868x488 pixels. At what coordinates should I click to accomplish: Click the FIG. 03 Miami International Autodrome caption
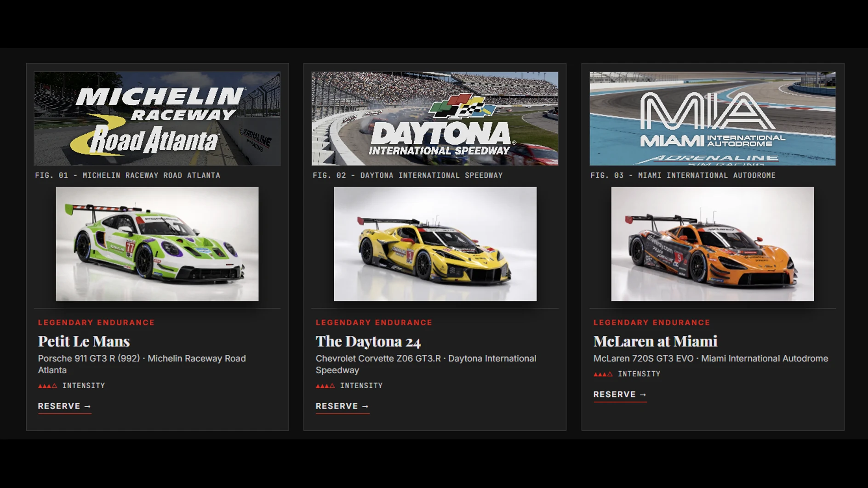tap(683, 176)
